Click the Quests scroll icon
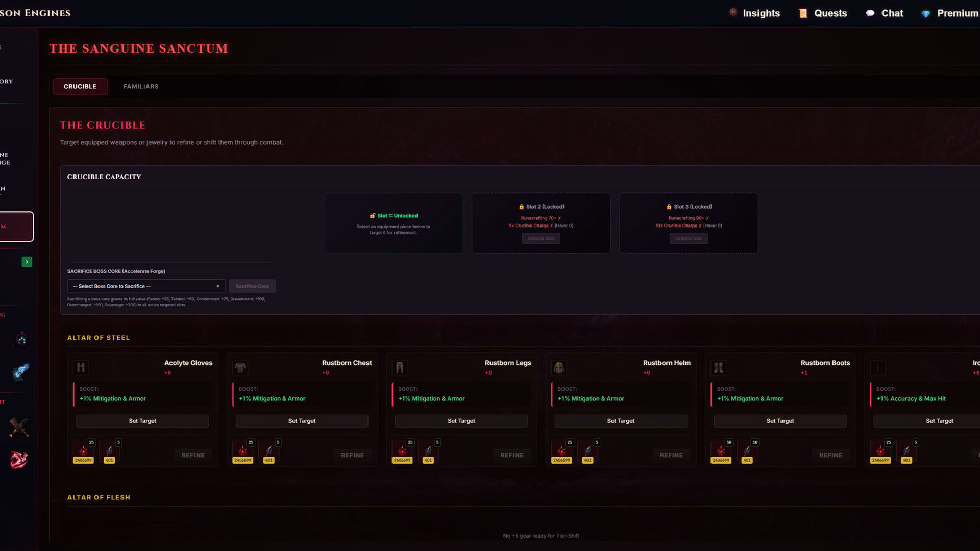This screenshot has height=551, width=980. click(x=803, y=13)
